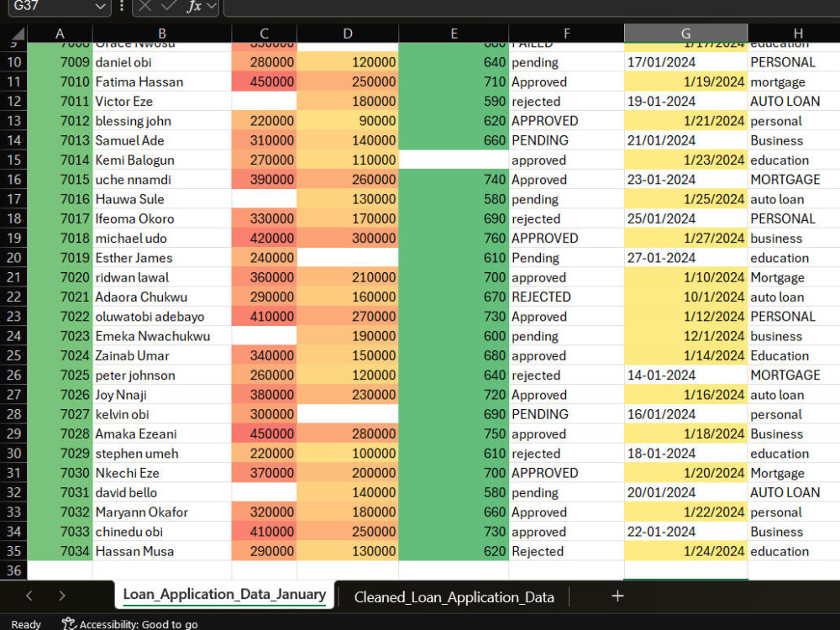Select date cell 22-01-2024

(x=685, y=532)
